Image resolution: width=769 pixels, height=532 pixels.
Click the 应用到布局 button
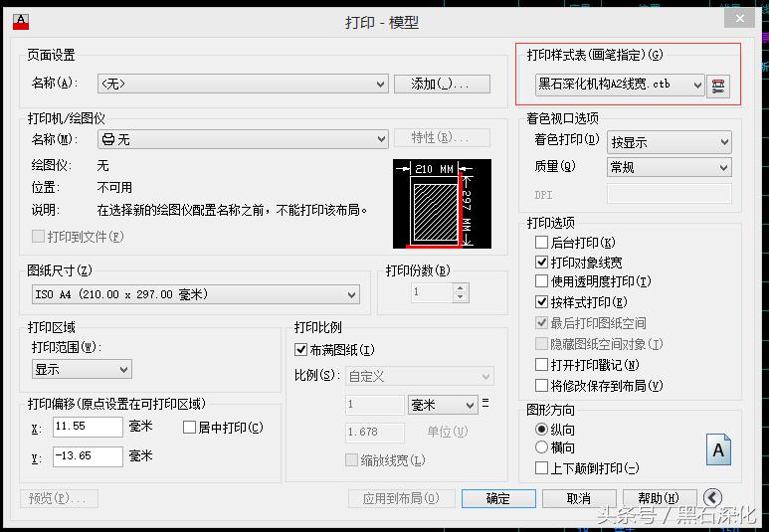(402, 498)
